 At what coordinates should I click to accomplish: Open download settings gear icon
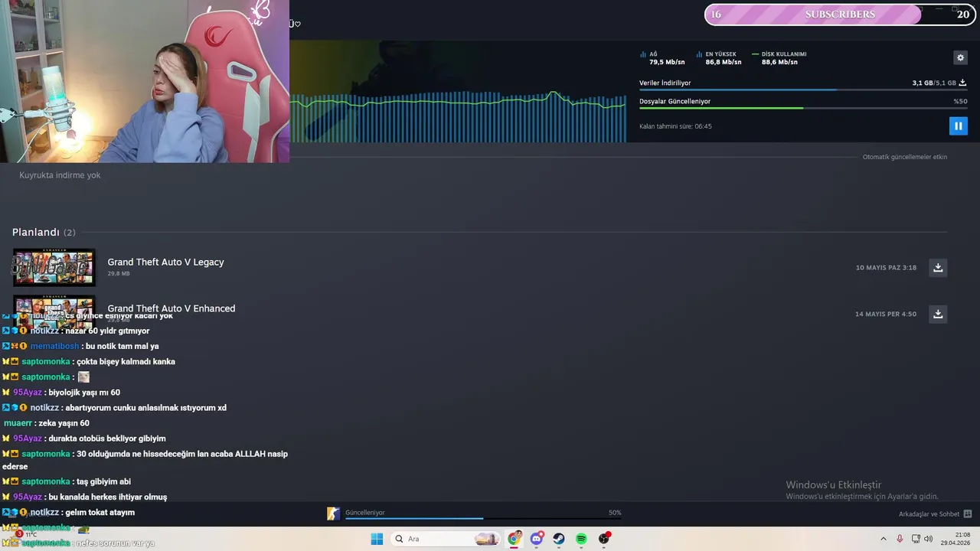click(x=960, y=57)
